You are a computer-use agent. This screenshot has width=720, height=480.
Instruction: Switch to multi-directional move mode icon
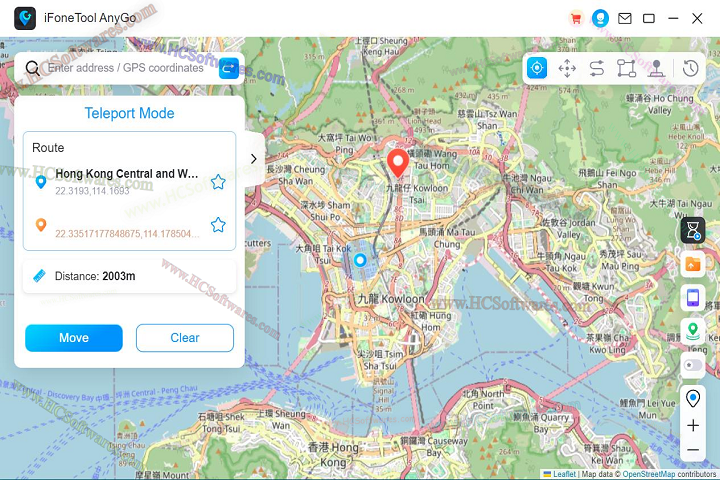pos(567,68)
